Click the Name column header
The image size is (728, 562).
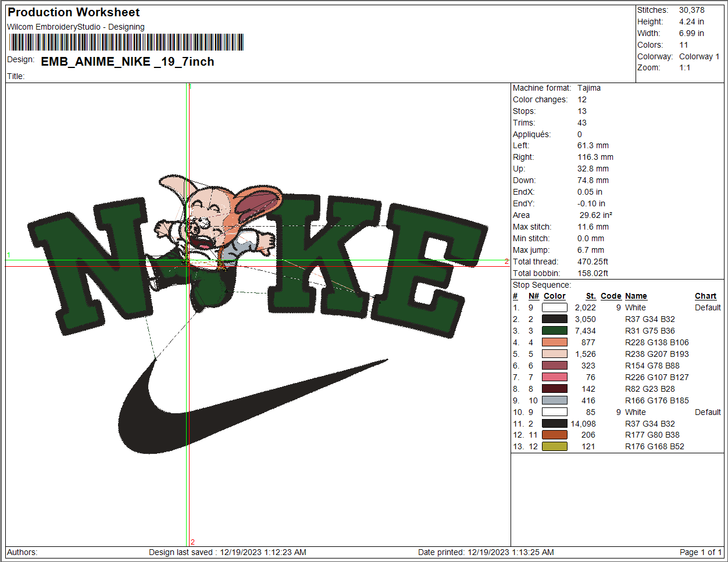636,296
